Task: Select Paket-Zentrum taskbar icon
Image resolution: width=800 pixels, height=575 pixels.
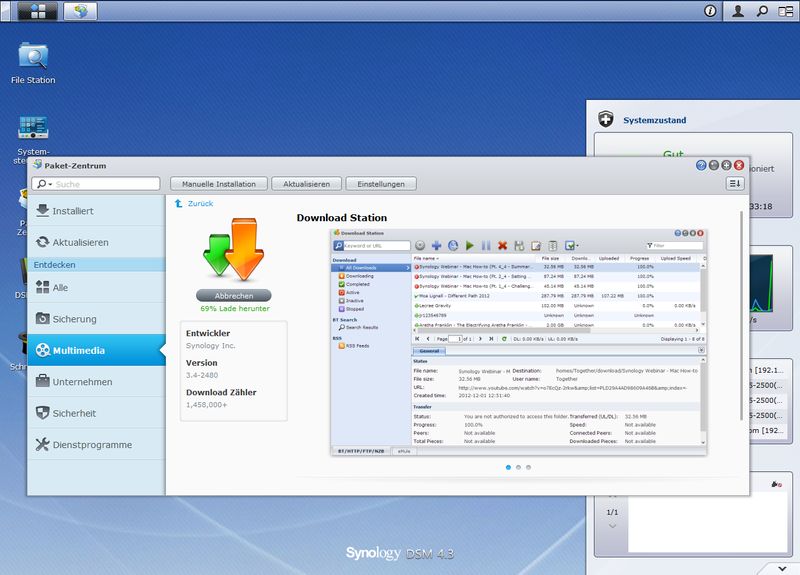Action: pyautogui.click(x=80, y=11)
